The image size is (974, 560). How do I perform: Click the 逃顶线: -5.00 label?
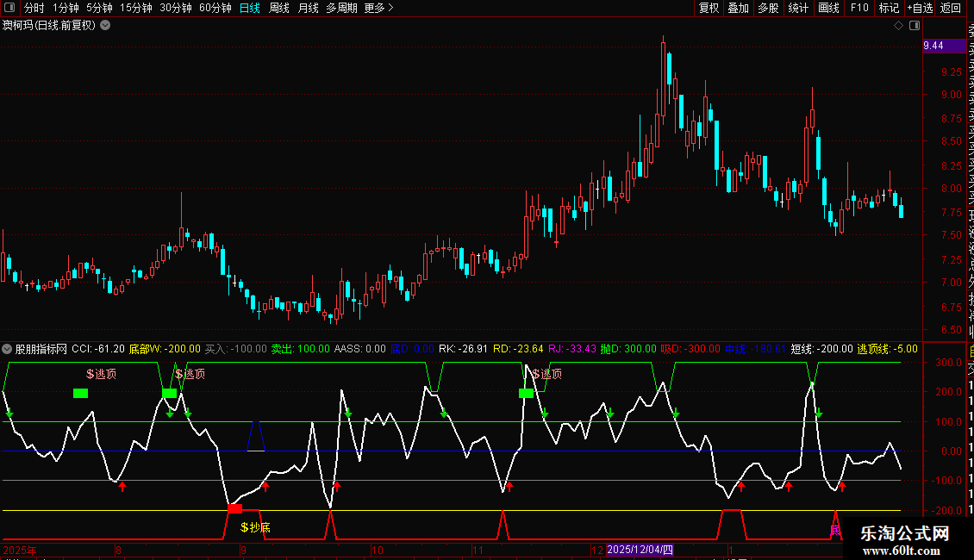(x=887, y=349)
